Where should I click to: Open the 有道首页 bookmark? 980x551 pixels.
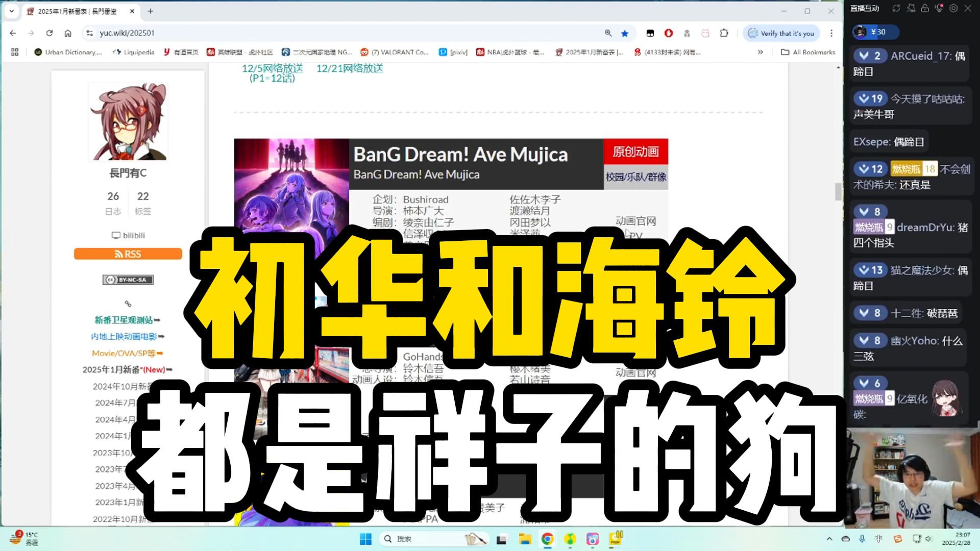coord(181,52)
